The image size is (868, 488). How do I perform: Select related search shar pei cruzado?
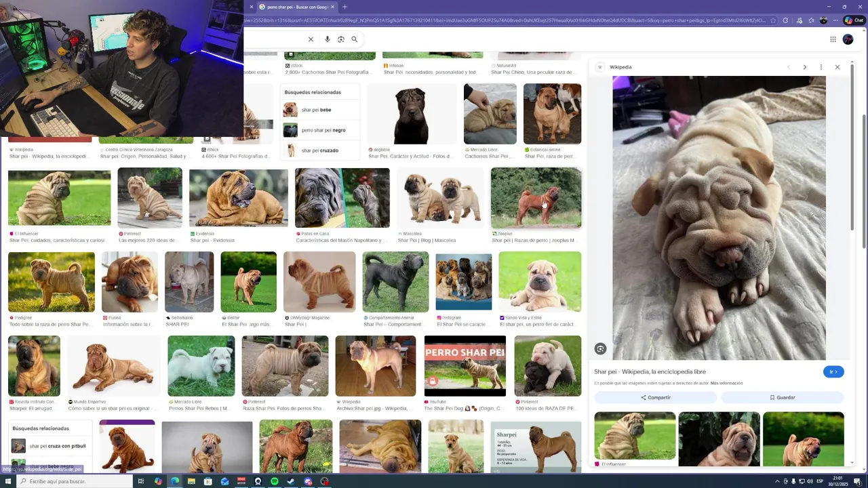point(319,150)
